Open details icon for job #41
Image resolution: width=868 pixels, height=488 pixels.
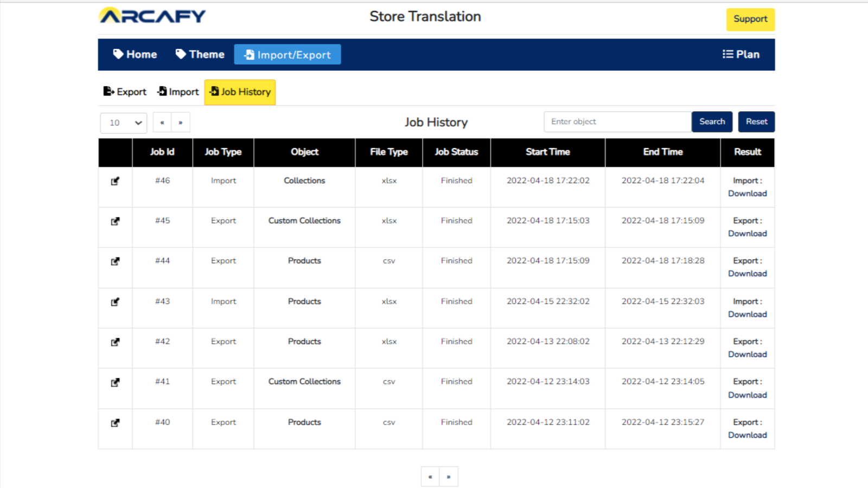115,382
